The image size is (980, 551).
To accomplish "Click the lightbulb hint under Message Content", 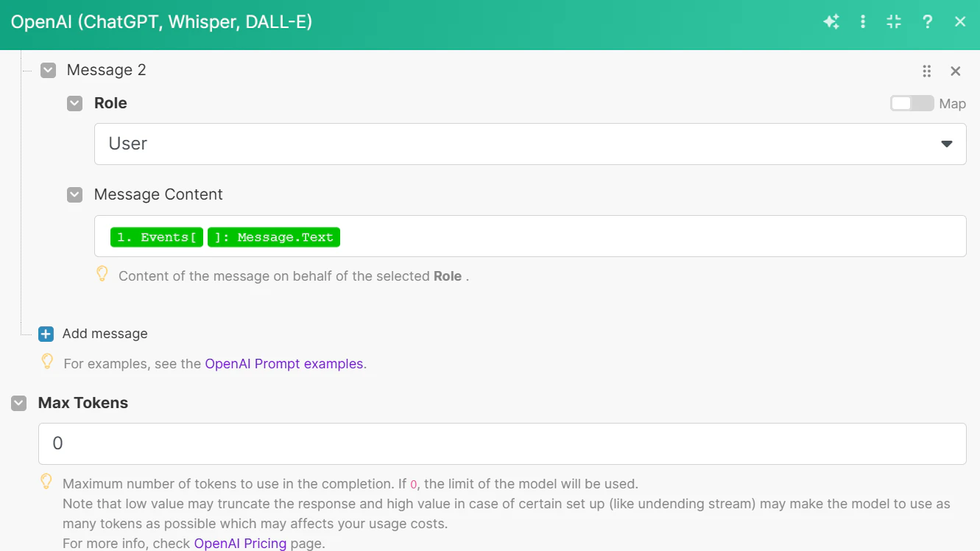I will click(x=103, y=275).
